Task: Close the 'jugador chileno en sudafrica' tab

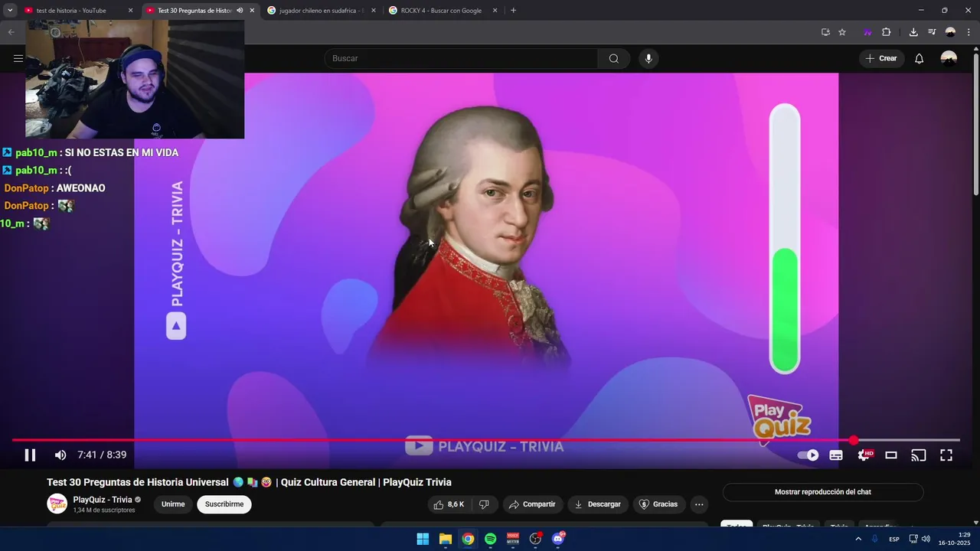Action: (x=374, y=11)
